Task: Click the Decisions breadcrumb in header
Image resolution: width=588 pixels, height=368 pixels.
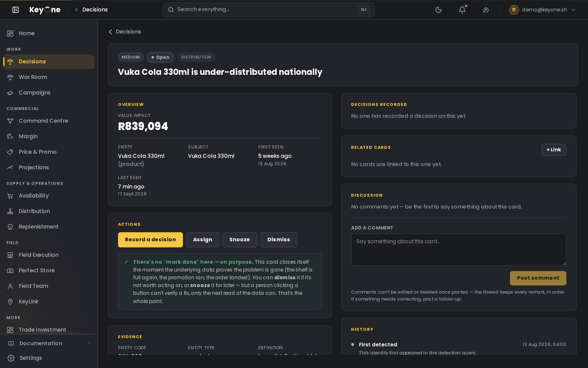Action: click(95, 10)
